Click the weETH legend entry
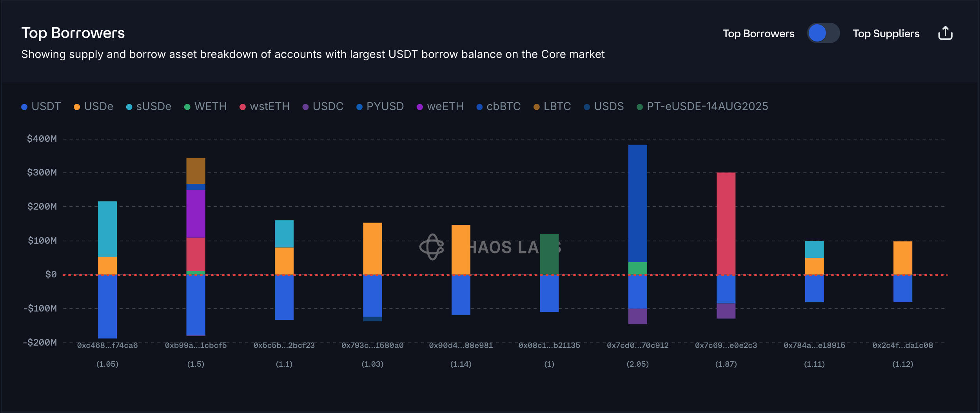Image resolution: width=980 pixels, height=413 pixels. tap(440, 107)
